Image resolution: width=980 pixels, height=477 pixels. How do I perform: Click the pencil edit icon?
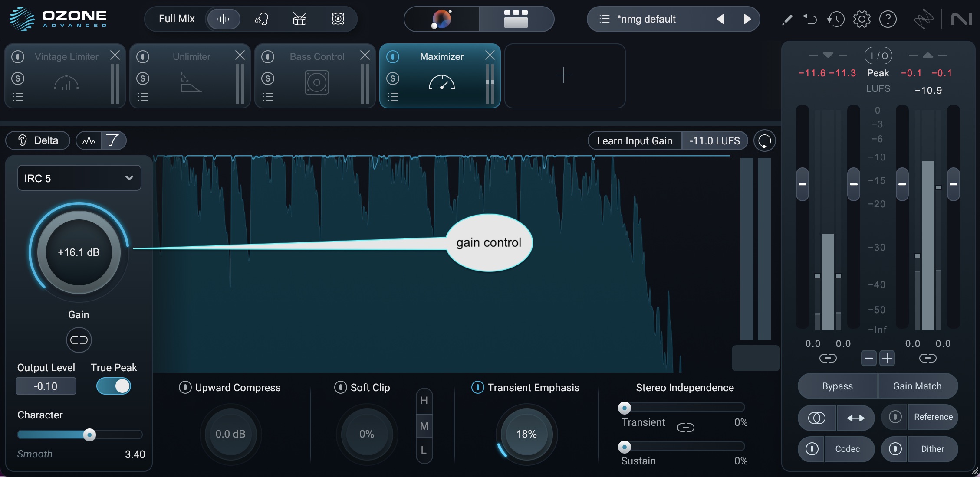[x=787, y=20]
